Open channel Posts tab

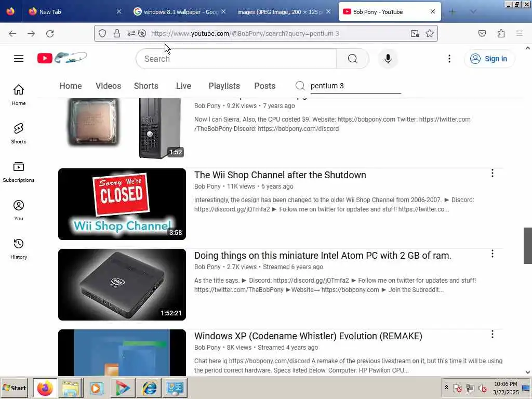tap(264, 86)
